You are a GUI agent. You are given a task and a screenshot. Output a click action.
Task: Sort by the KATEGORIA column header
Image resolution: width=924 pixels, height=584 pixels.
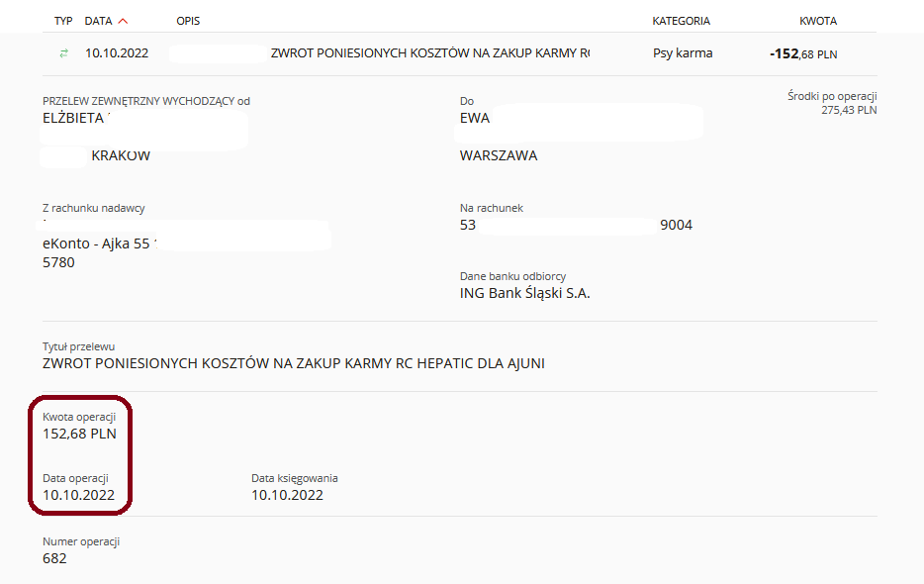click(x=682, y=21)
